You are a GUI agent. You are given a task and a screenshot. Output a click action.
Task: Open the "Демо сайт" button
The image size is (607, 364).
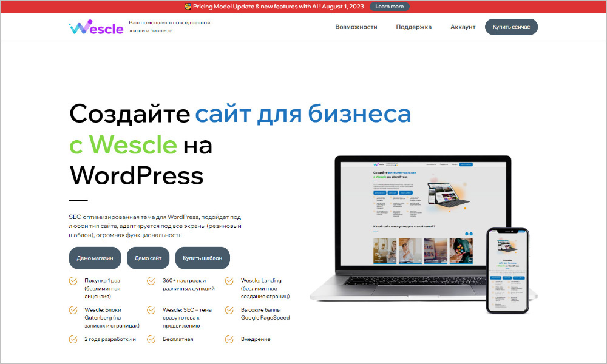pos(148,258)
